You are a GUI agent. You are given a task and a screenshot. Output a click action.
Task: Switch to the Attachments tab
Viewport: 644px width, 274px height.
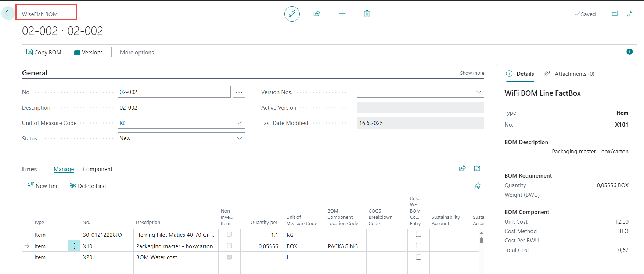570,74
